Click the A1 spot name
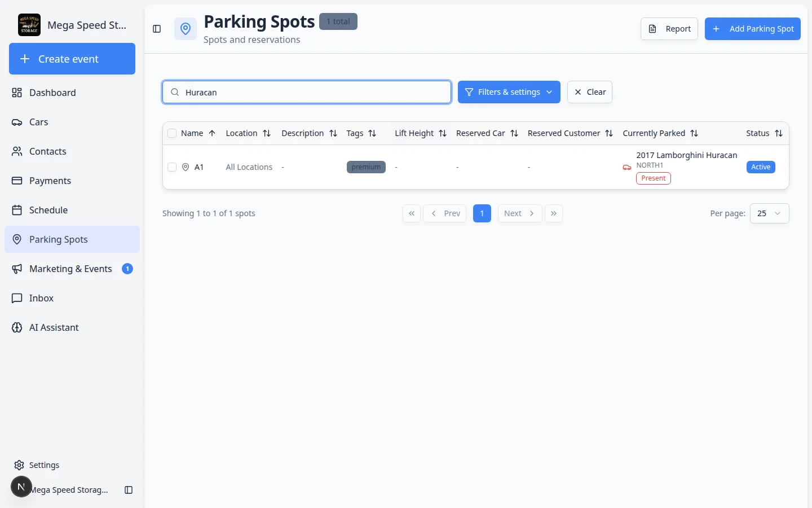The width and height of the screenshot is (812, 508). [x=199, y=167]
